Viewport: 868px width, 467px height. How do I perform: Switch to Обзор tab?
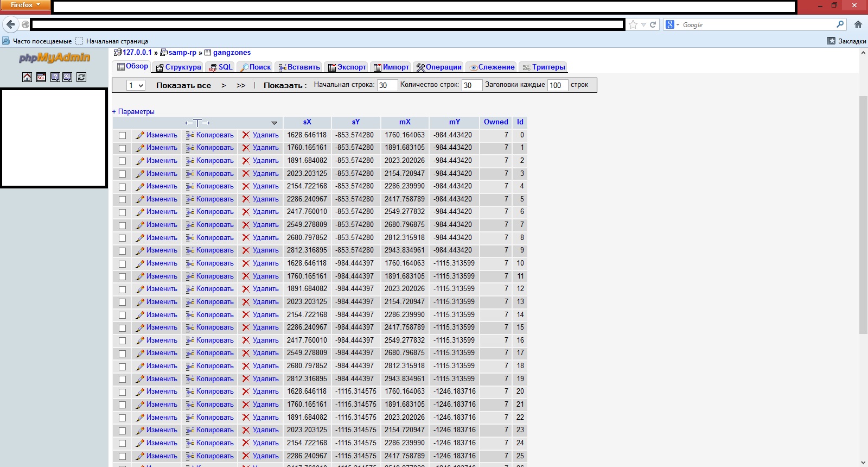tap(132, 66)
